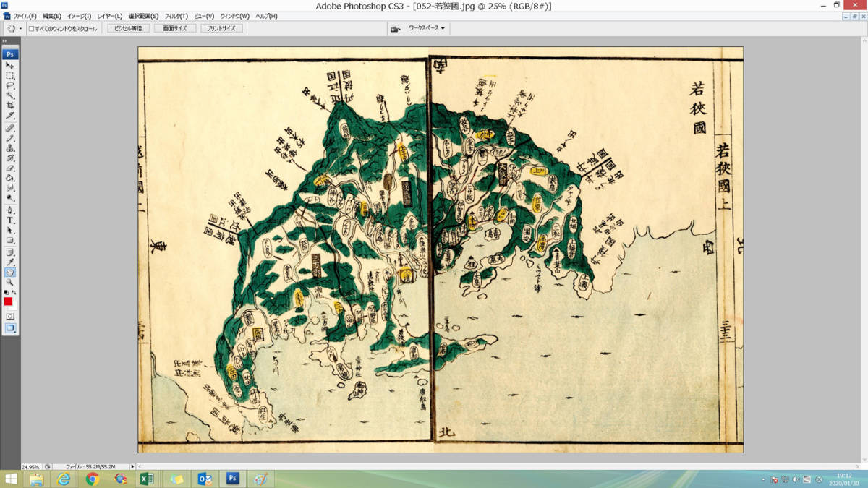
Task: Select the Pen tool
Action: click(10, 210)
